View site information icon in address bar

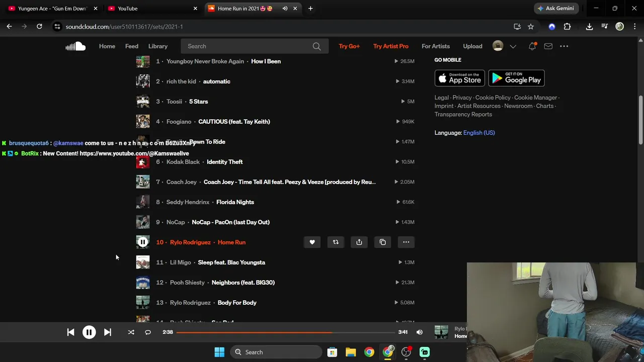(57, 27)
